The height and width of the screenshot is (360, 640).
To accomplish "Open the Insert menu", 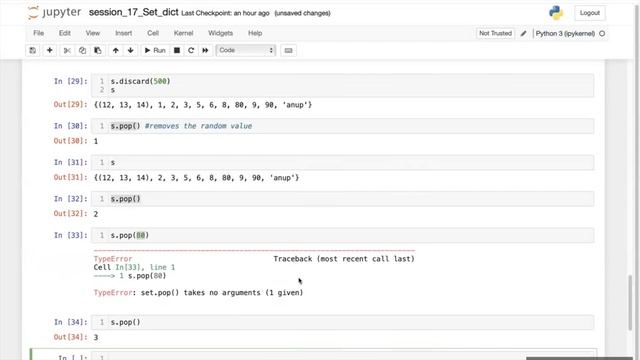I will pyautogui.click(x=123, y=33).
